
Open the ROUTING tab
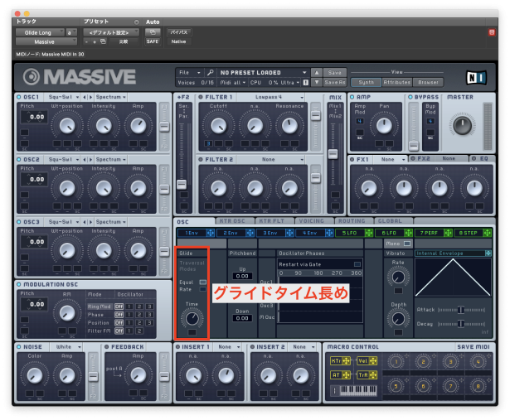tap(351, 221)
